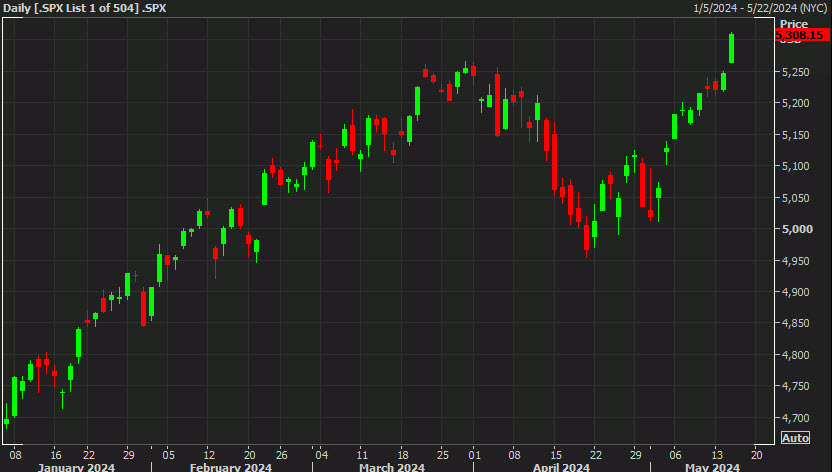Click the 4,950 price axis label
The height and width of the screenshot is (472, 832).
[796, 261]
